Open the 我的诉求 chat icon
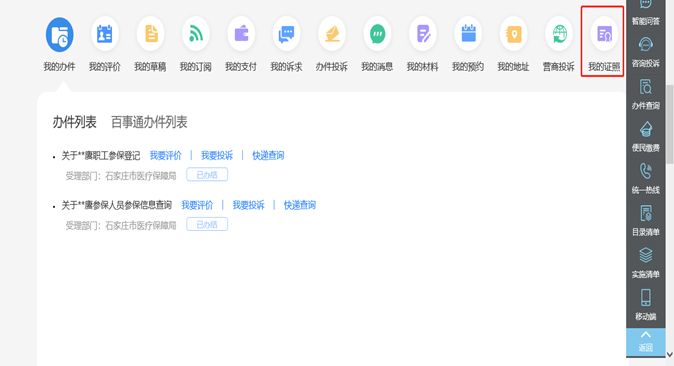 (286, 34)
